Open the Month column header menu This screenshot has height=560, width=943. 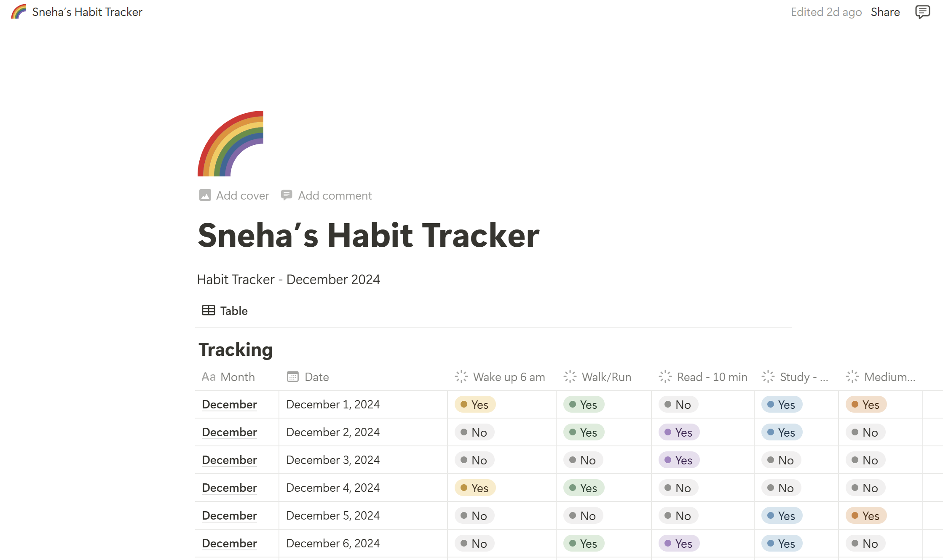[228, 377]
